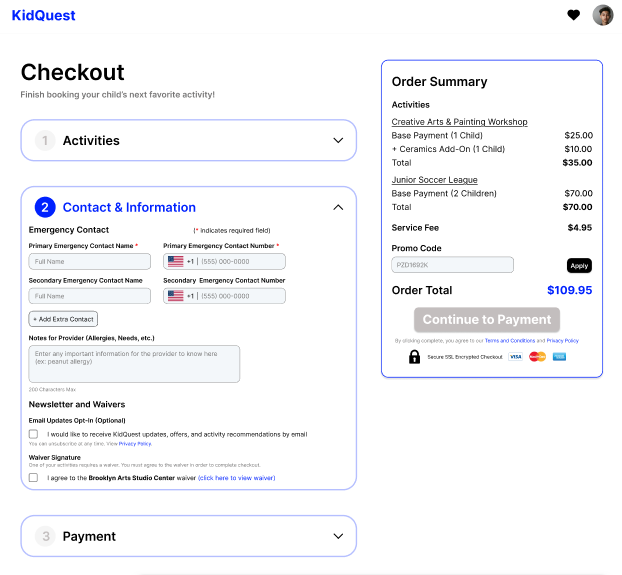The width and height of the screenshot is (622, 575).
Task: Collapse the Contact & Information section
Action: tap(338, 207)
